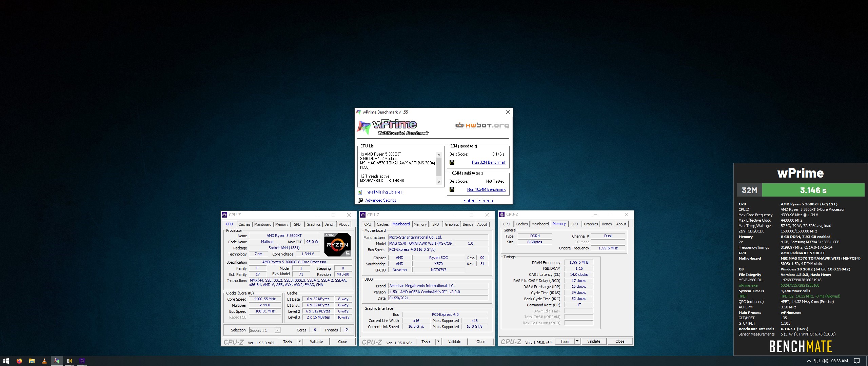Switch to CPU-Z via its taskbar icon
This screenshot has width=868, height=366.
pyautogui.click(x=82, y=361)
